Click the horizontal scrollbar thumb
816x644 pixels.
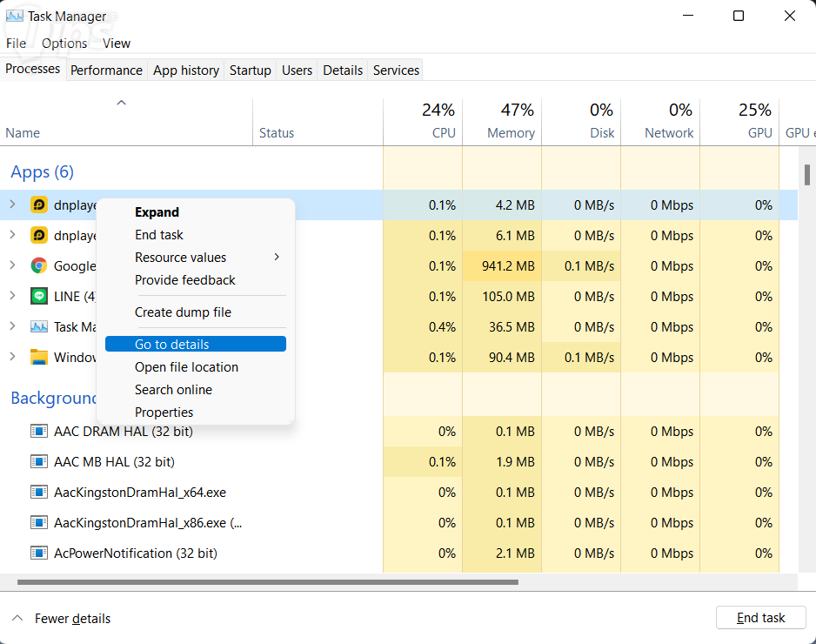(x=267, y=582)
